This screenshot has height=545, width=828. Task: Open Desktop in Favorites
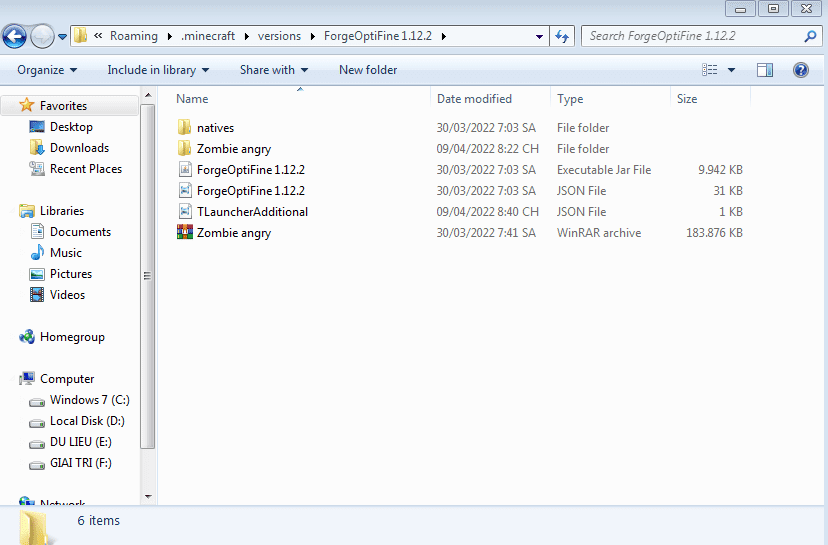[71, 127]
